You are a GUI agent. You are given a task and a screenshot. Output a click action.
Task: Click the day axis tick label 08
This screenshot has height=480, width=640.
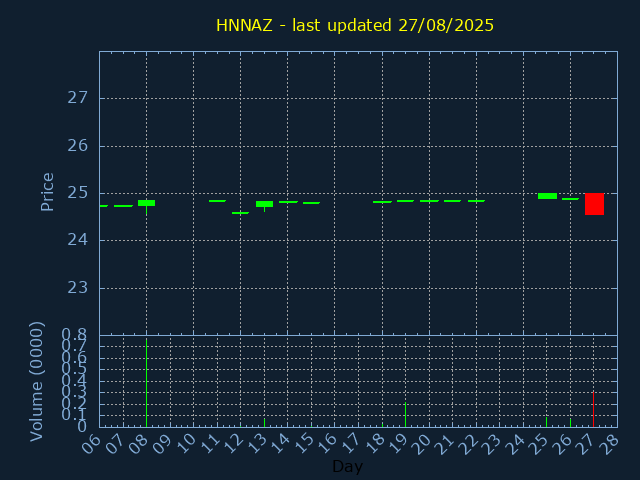139,443
